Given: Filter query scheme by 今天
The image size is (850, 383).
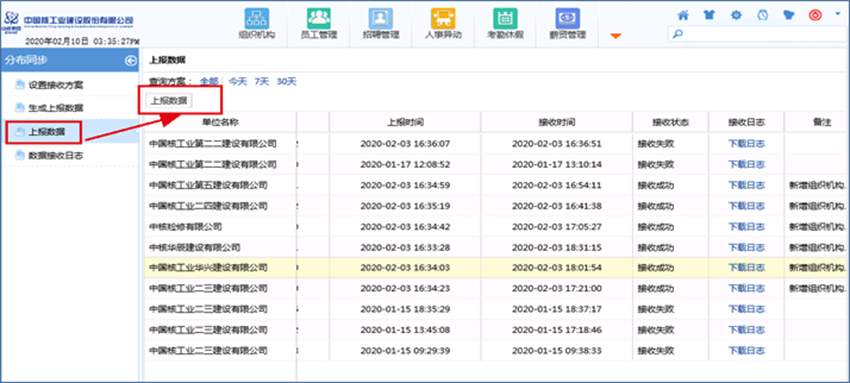Looking at the screenshot, I should point(237,81).
